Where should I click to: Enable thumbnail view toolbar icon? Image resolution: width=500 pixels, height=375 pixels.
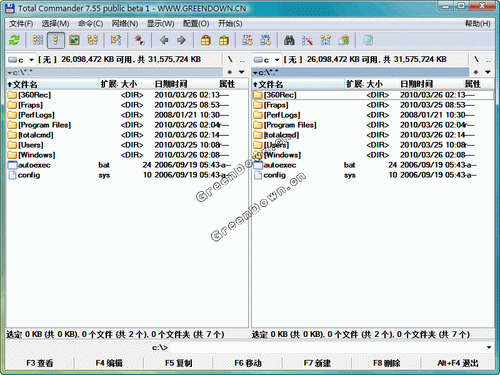click(x=74, y=40)
